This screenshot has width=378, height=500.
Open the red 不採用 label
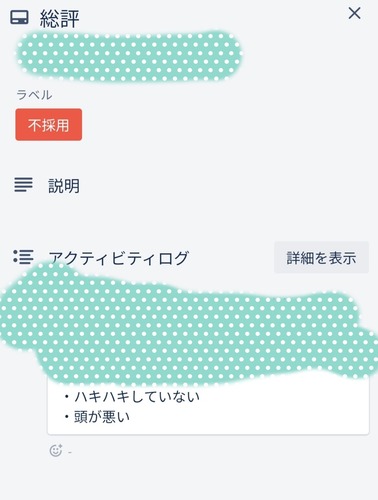coord(49,124)
